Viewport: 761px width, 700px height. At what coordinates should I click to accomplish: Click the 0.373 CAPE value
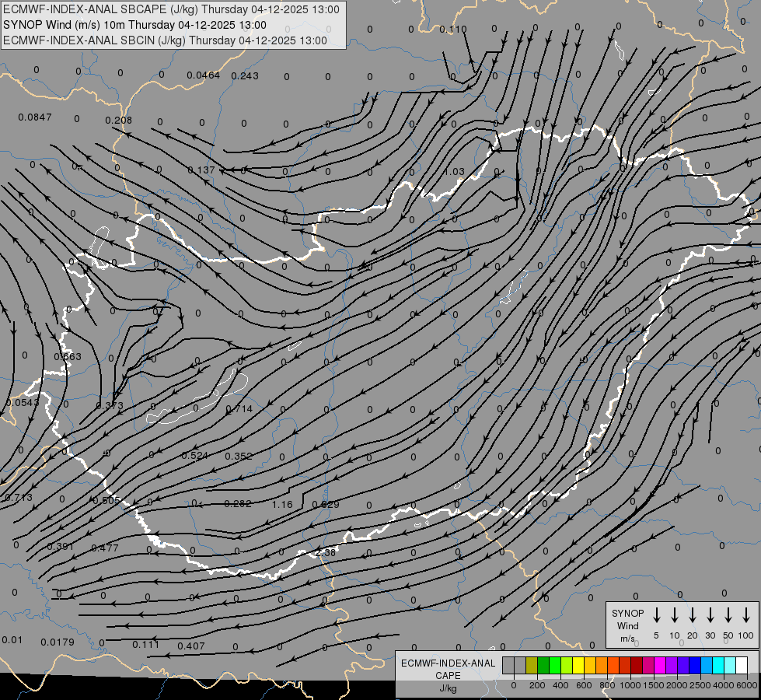click(x=109, y=406)
